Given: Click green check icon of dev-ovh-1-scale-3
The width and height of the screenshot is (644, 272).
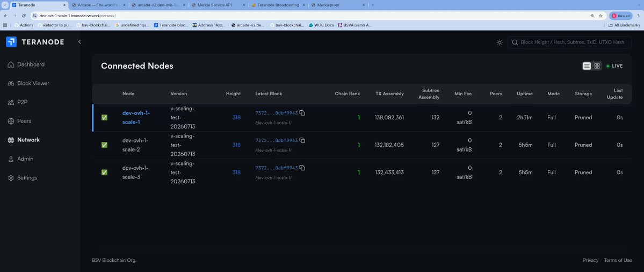Looking at the screenshot, I should (104, 173).
